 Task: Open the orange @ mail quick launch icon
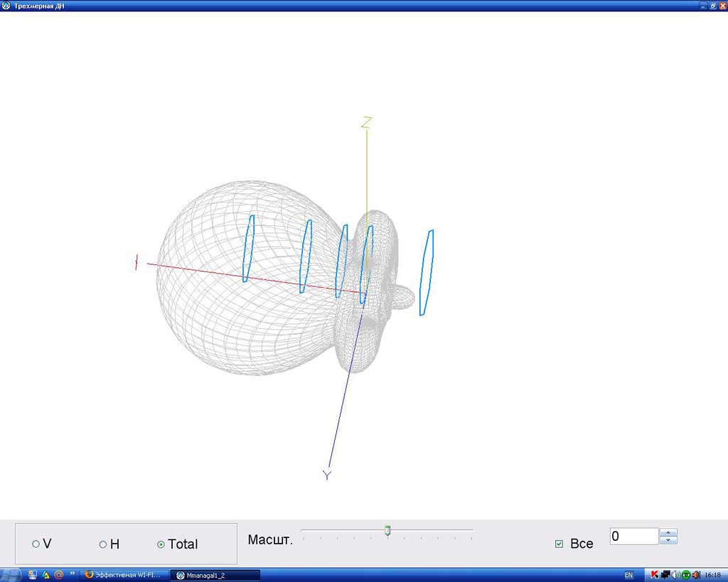[58, 575]
